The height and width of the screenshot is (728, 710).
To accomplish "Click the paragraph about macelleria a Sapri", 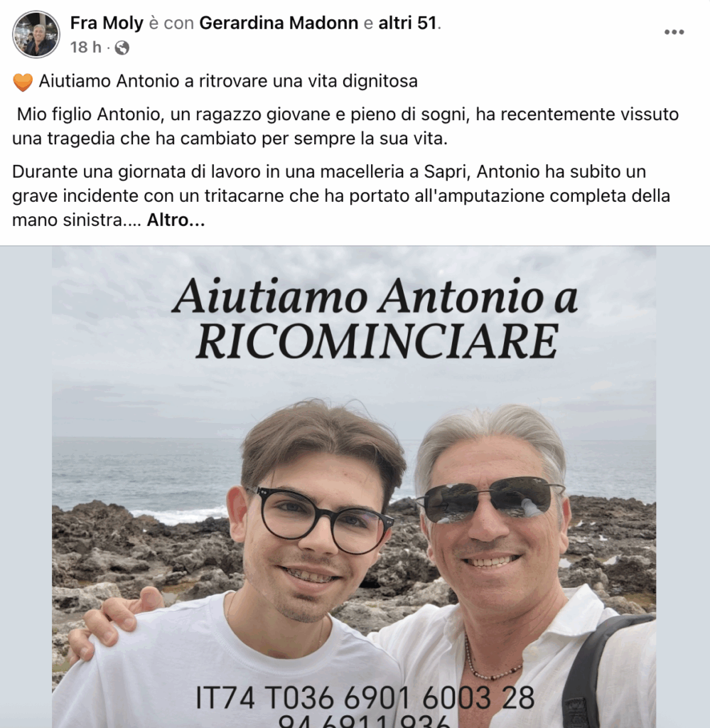I will (x=341, y=196).
